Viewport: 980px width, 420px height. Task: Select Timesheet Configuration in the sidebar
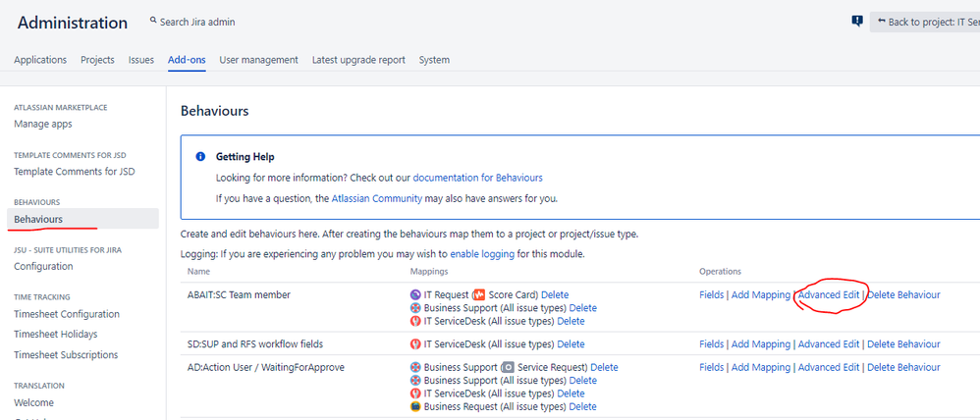tap(67, 314)
